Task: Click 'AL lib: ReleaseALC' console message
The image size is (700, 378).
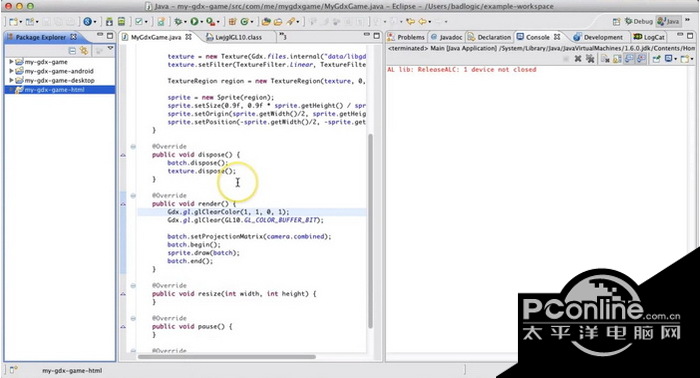Action: (462, 70)
